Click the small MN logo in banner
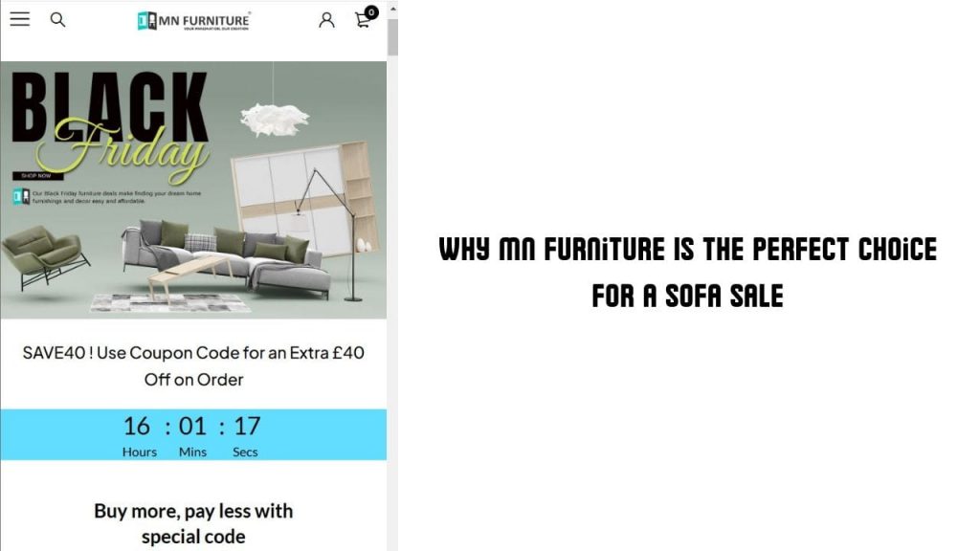Image resolution: width=980 pixels, height=551 pixels. [x=21, y=197]
